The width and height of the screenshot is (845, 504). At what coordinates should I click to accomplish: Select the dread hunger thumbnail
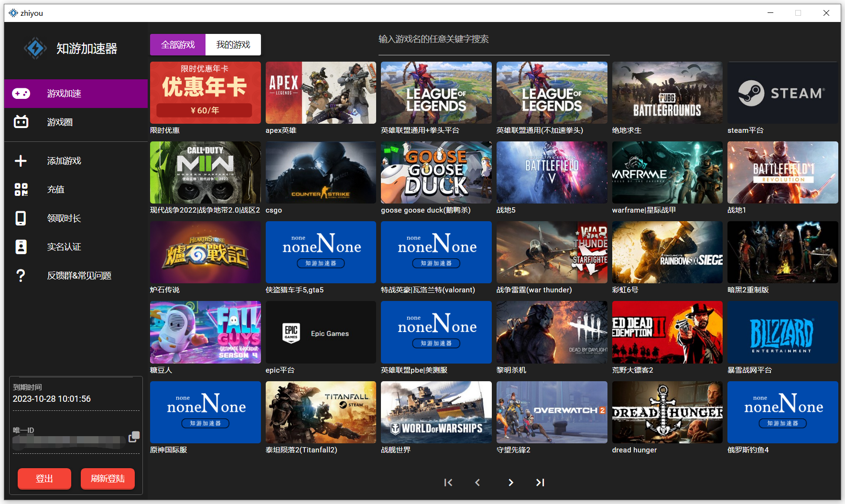pos(667,412)
